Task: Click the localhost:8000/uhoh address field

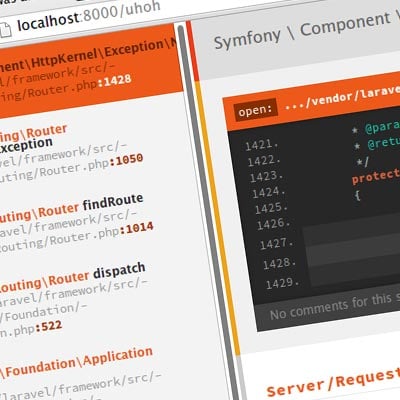Action: [x=88, y=16]
